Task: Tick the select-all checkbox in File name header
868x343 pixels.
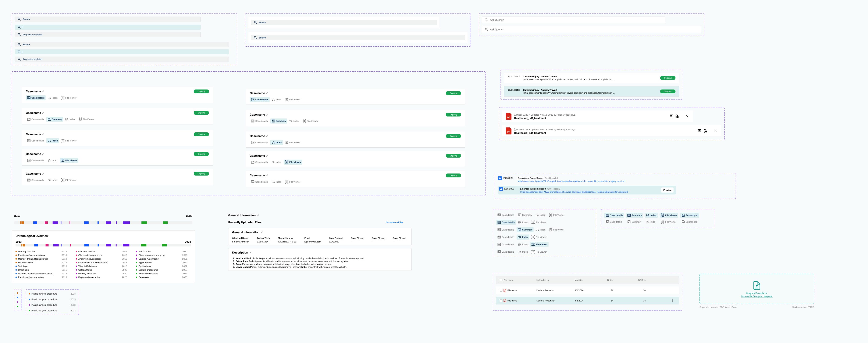Action: 501,280
